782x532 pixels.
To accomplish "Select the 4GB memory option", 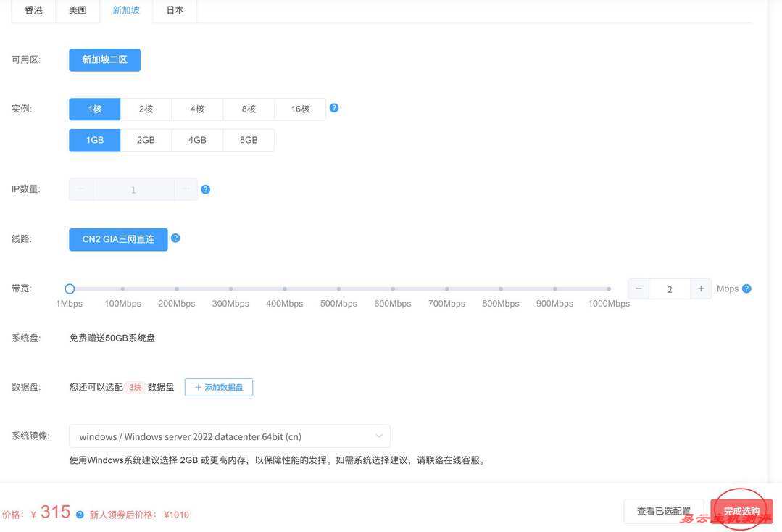I will pyautogui.click(x=196, y=139).
